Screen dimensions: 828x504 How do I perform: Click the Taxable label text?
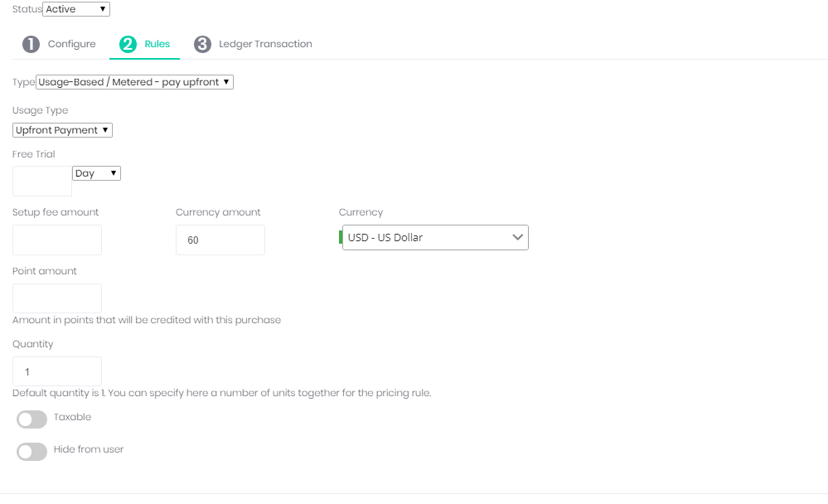tap(72, 417)
